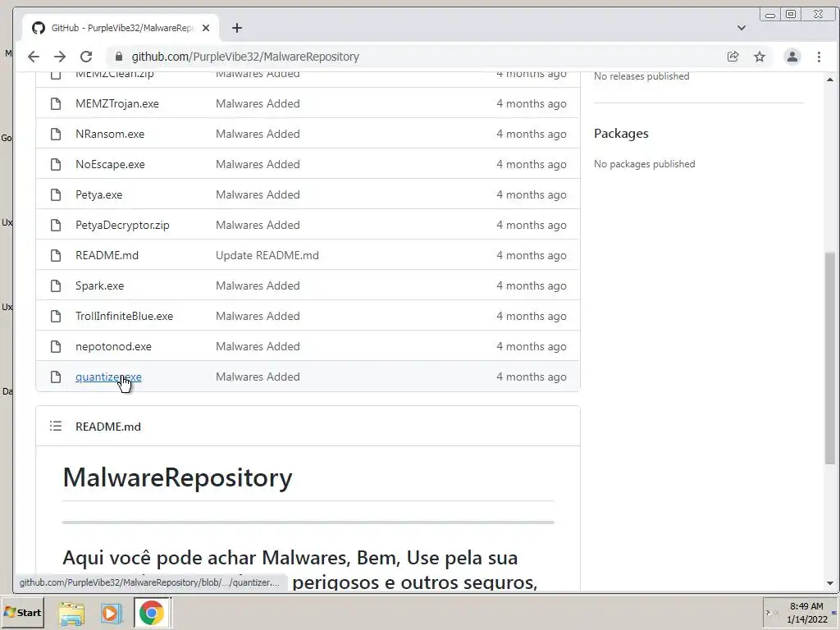The height and width of the screenshot is (630, 840).
Task: Open the NoEscape.exe file link
Action: tap(110, 164)
